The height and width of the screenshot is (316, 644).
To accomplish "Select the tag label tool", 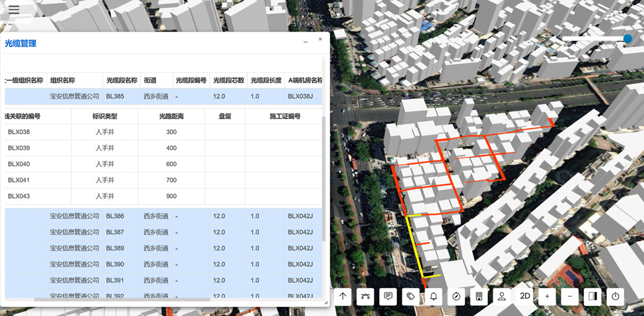I will (x=411, y=296).
